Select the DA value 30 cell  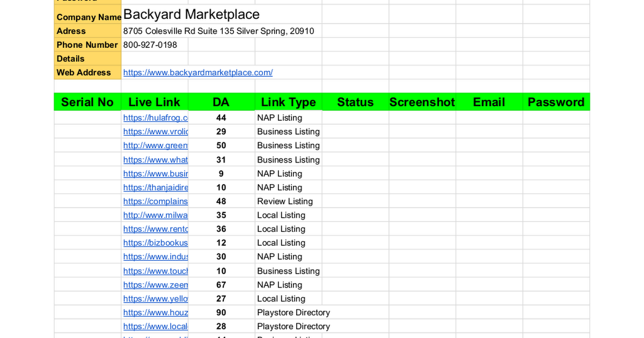pos(221,257)
